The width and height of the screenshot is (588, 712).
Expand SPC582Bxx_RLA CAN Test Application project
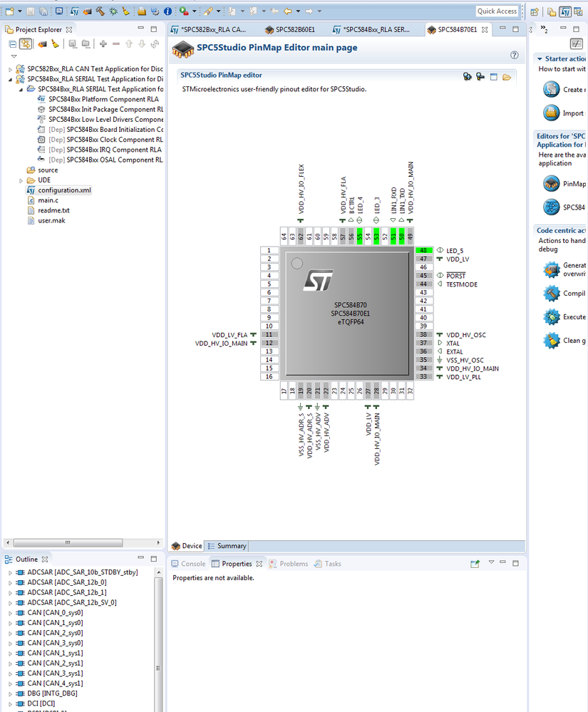(x=11, y=69)
